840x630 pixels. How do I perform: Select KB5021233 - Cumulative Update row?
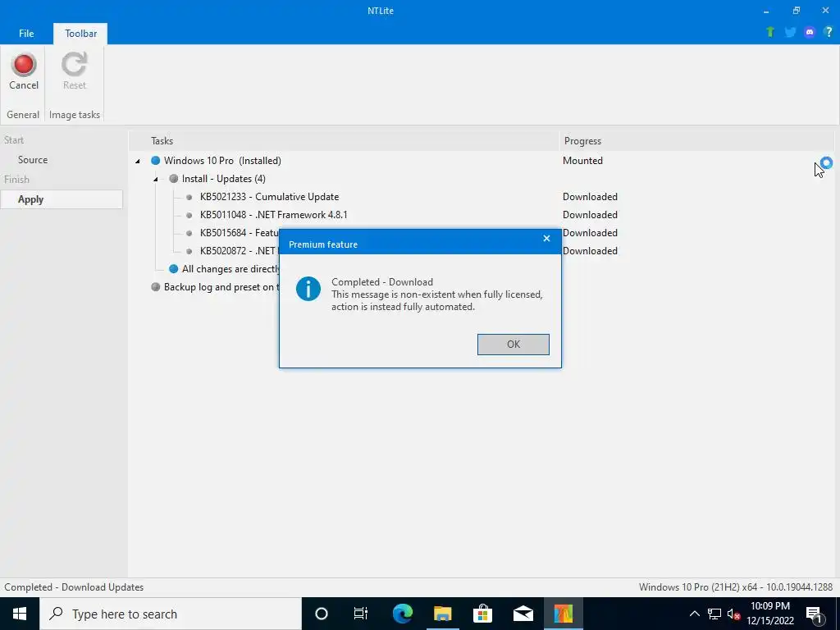269,197
